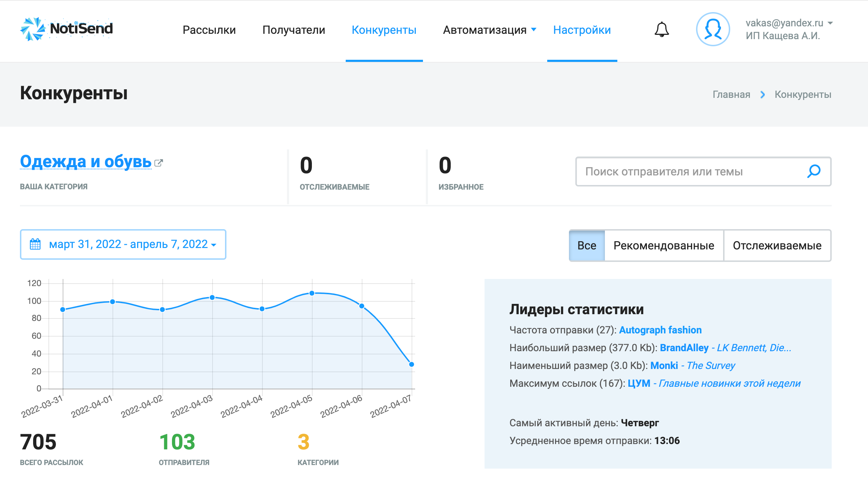Click the search magnifier icon
Image resolution: width=868 pixels, height=496 pixels.
pyautogui.click(x=814, y=171)
